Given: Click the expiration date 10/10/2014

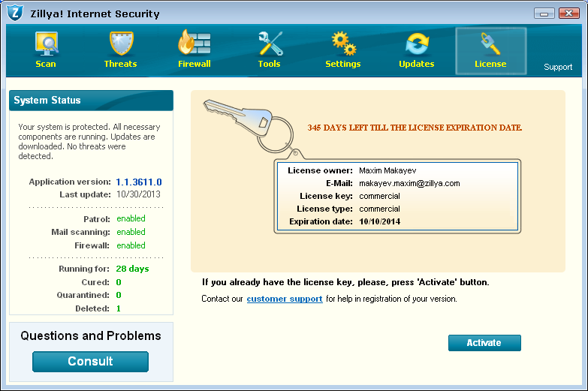Looking at the screenshot, I should [x=379, y=221].
